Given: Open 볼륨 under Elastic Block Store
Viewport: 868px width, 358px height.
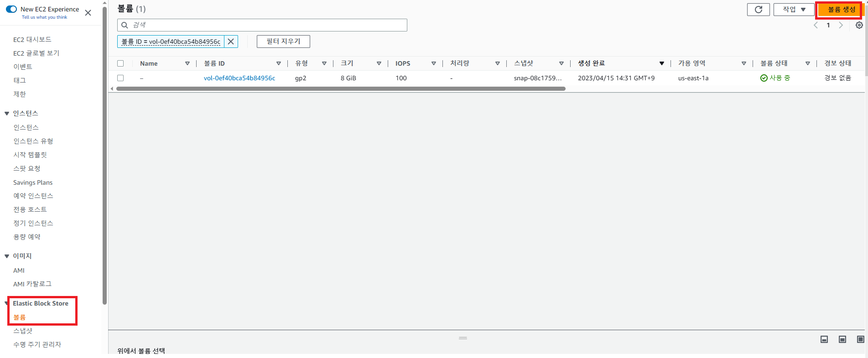Looking at the screenshot, I should pos(20,317).
